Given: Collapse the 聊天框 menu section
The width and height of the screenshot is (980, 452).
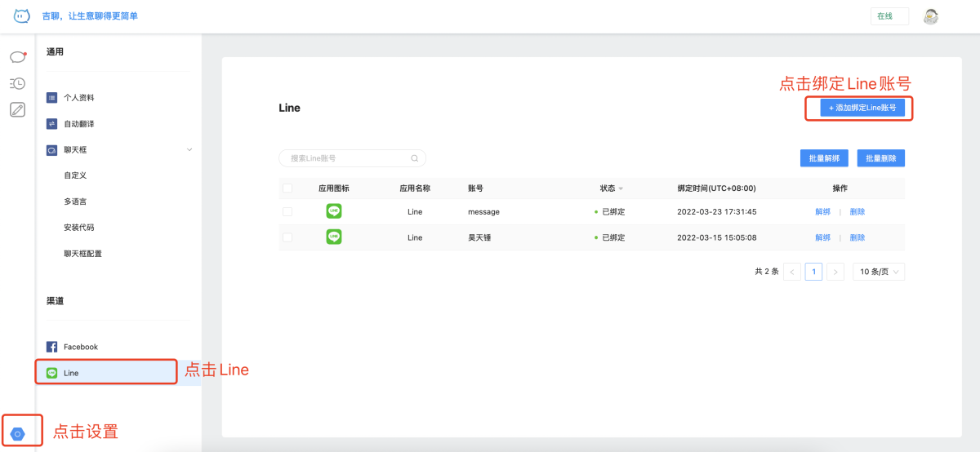Looking at the screenshot, I should pos(189,149).
